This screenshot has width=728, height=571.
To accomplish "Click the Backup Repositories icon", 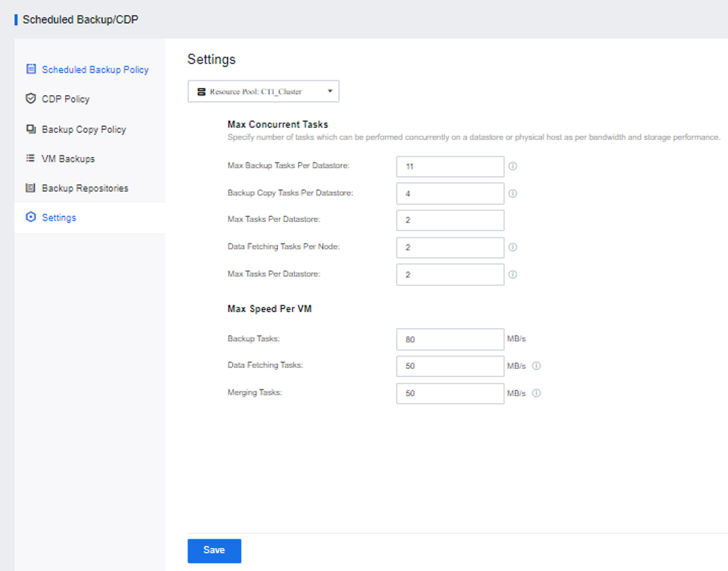I will click(31, 188).
